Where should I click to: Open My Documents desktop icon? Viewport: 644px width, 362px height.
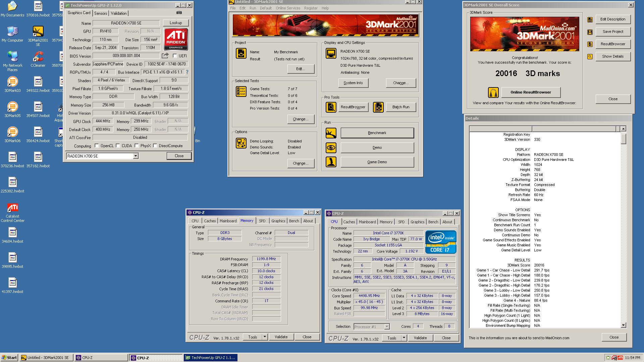coord(12,9)
